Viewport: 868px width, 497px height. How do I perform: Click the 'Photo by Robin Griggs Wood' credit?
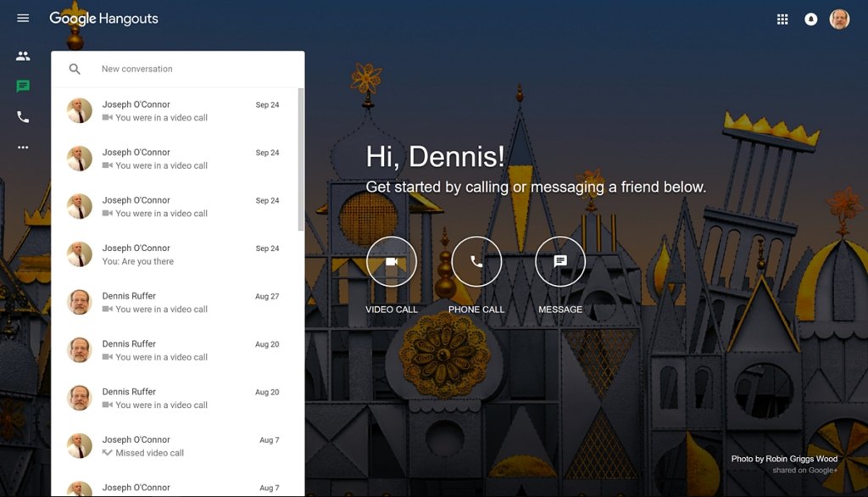[784, 459]
